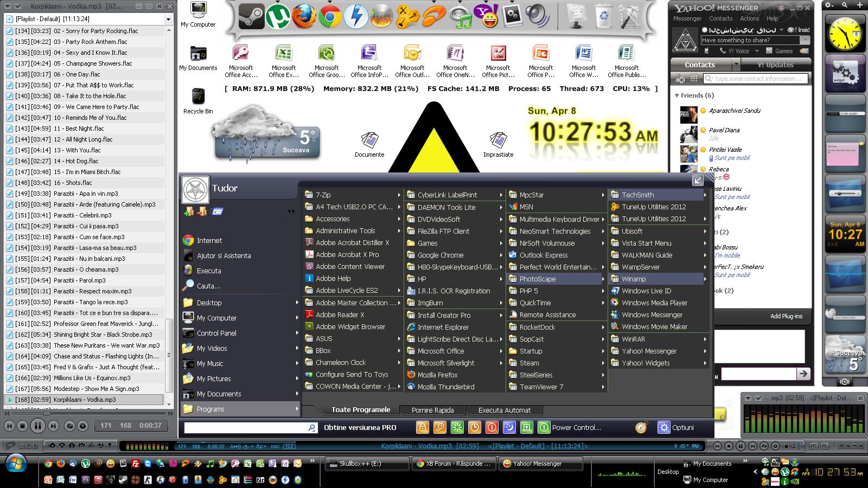Open Firefox icon in top dock
This screenshot has height=488, width=868.
(304, 16)
